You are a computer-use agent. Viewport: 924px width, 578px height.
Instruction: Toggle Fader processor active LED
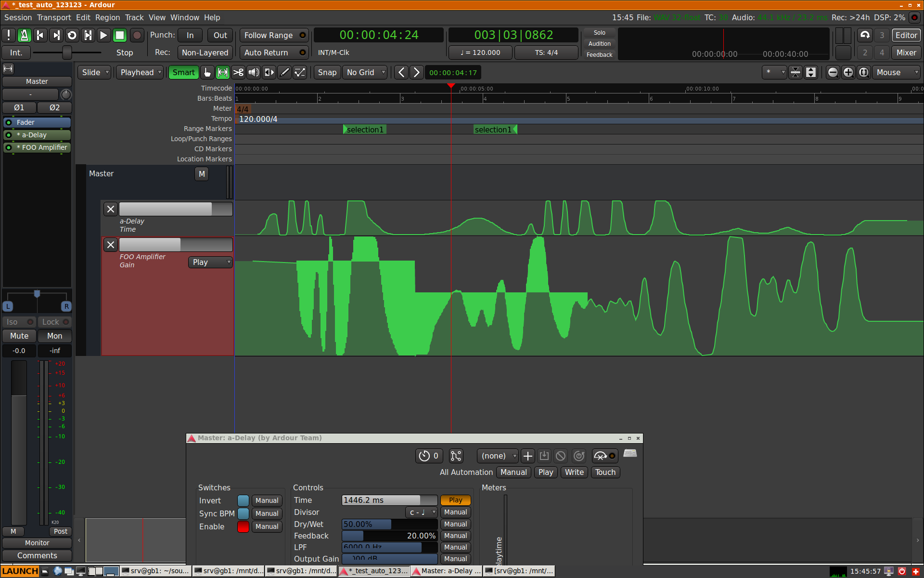click(9, 122)
